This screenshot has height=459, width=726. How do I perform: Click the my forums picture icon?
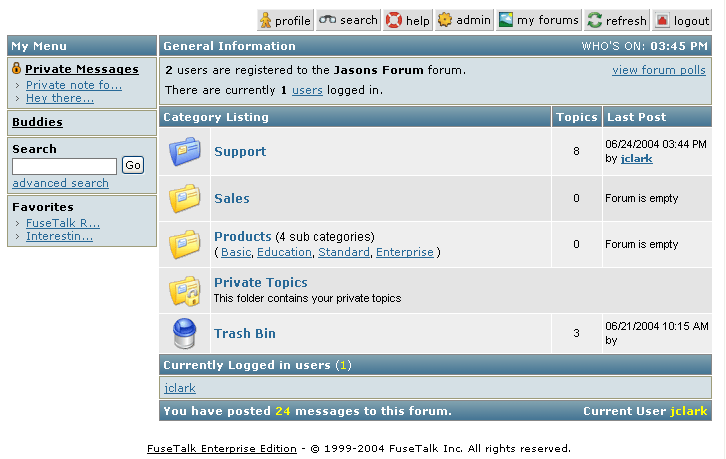tap(506, 19)
